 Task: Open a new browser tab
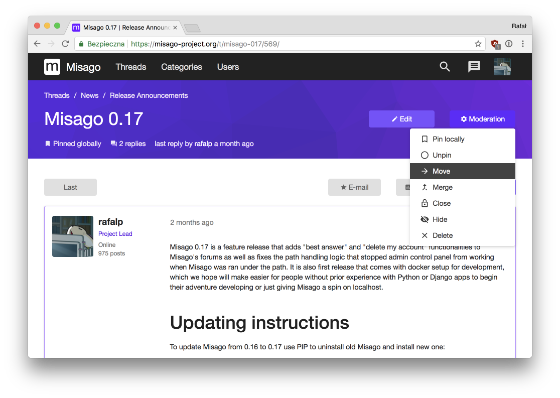pyautogui.click(x=192, y=28)
